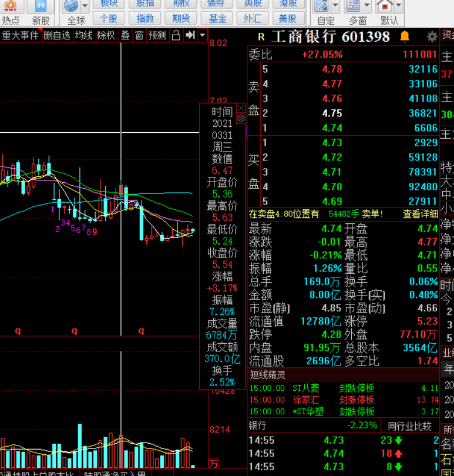Select buy level 5 price 4.69
The height and width of the screenshot is (476, 454).
(x=332, y=201)
